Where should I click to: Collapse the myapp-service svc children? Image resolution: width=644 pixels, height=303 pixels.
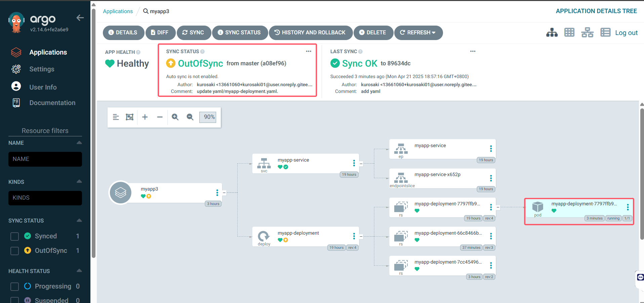tap(361, 164)
